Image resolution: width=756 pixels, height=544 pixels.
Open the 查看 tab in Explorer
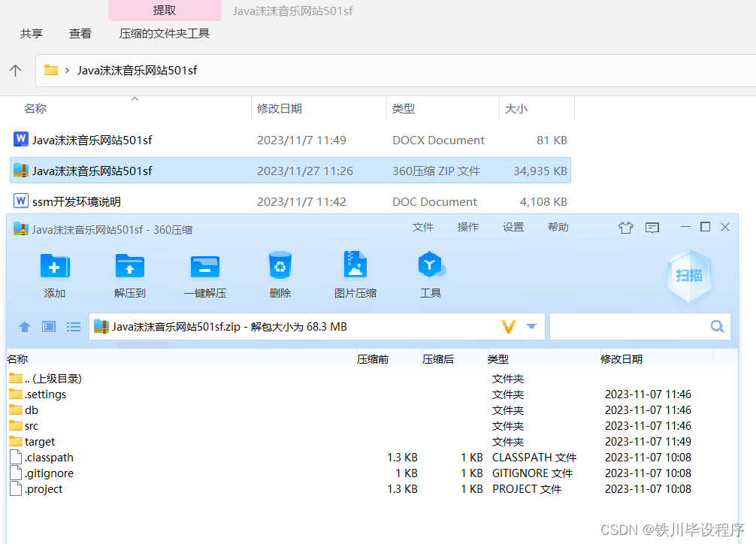pos(80,33)
